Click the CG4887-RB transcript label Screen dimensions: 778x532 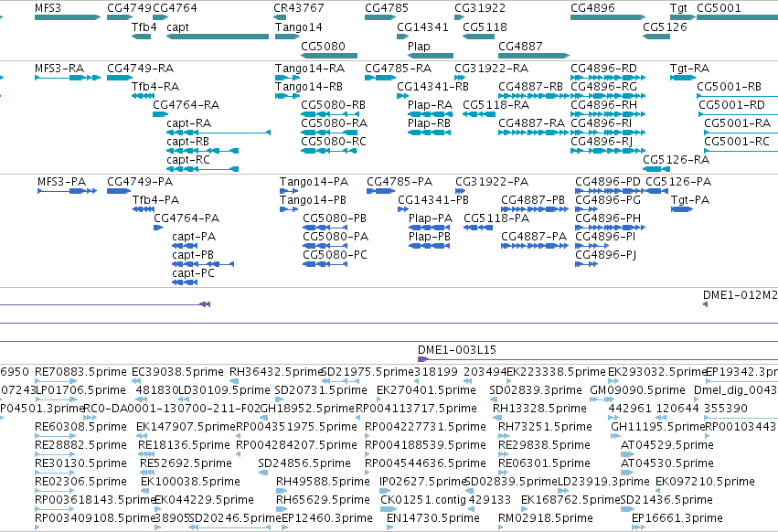531,86
